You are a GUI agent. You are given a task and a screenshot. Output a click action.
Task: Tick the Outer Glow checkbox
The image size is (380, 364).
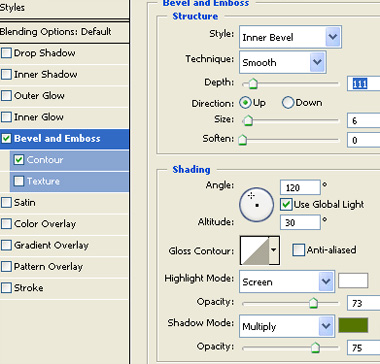click(x=6, y=96)
